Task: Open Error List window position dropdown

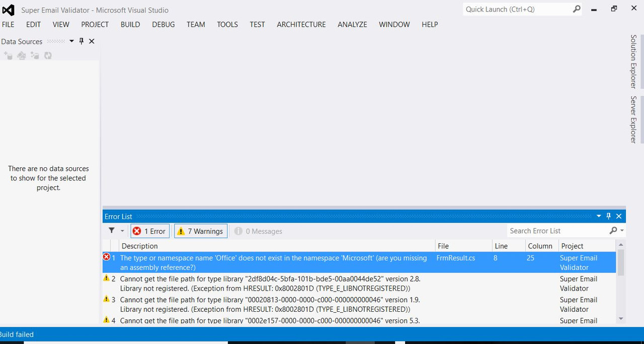Action: pyautogui.click(x=599, y=216)
